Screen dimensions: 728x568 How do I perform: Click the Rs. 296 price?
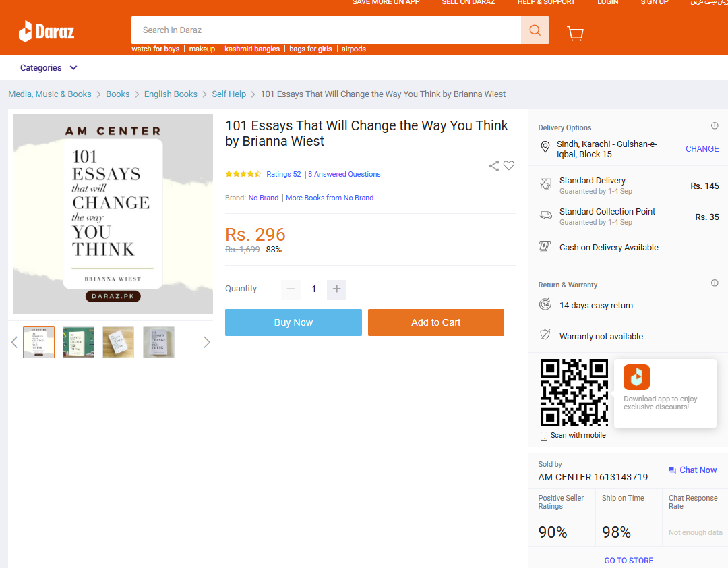tap(255, 235)
